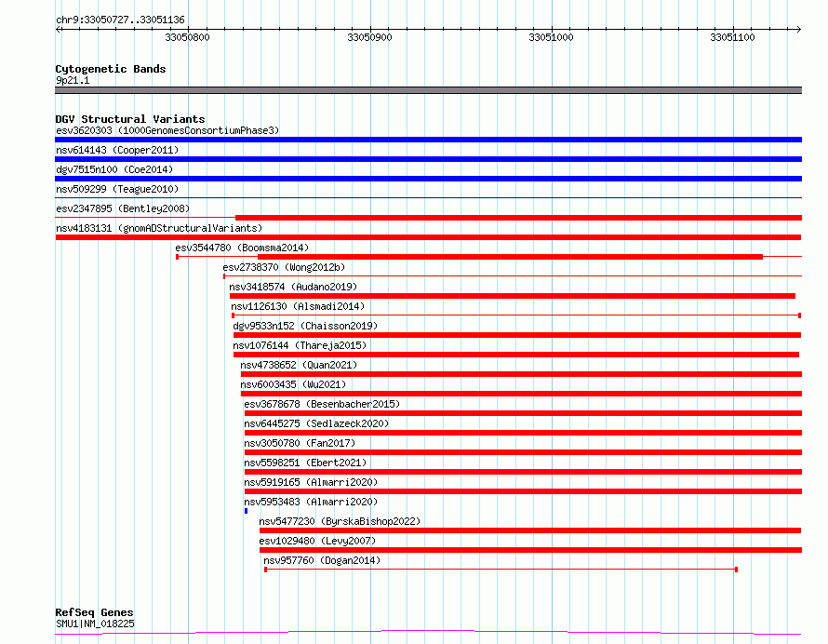Click the blue bar under esv3620303

[428, 140]
